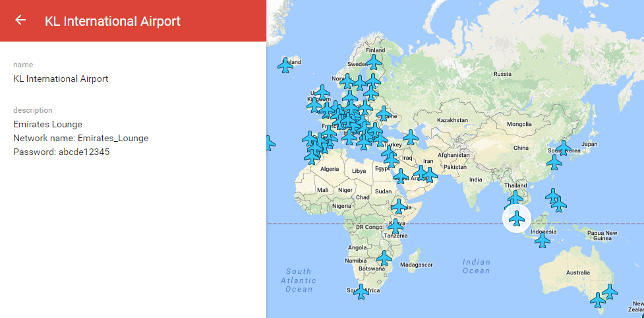Screen dimensions: 644x318
Task: Select the airplane marker west of Japan label
Action: pyautogui.click(x=564, y=147)
